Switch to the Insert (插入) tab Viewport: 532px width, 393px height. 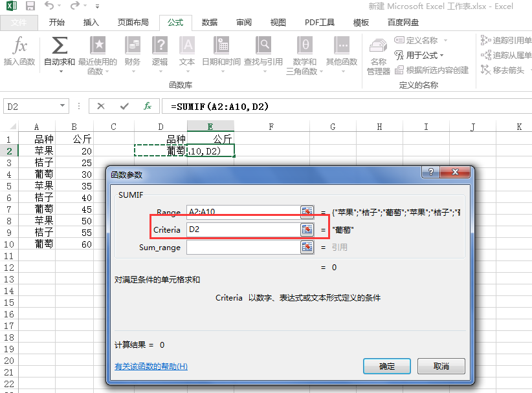coord(91,23)
